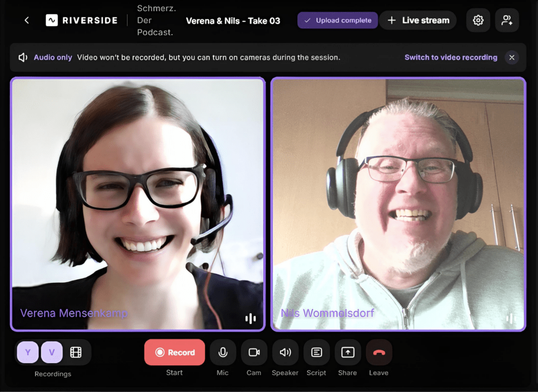This screenshot has height=392, width=538.
Task: Click Verena Mensenkamp's audio level indicator
Action: point(251,319)
